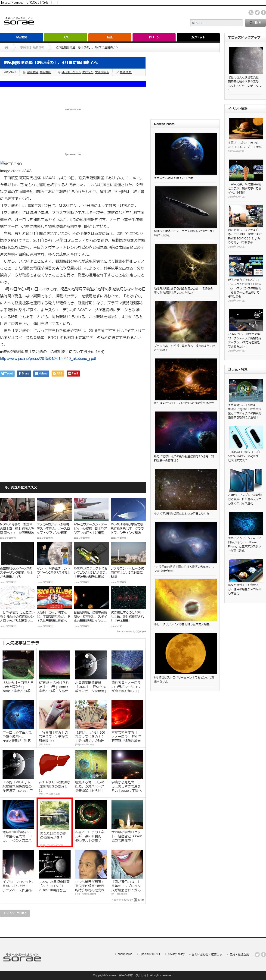Click the about sorae footer link
266x980 pixels.
tap(125, 954)
